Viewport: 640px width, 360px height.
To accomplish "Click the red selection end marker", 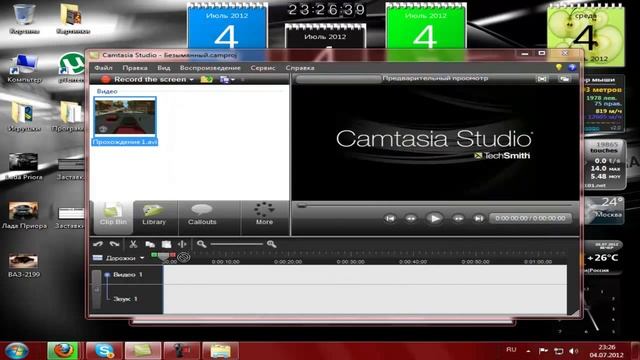I will 173,255.
